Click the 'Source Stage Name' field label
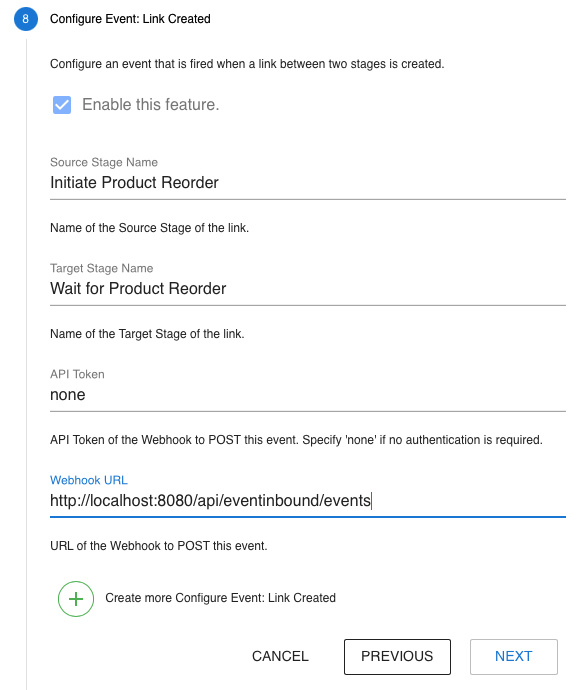 104,162
